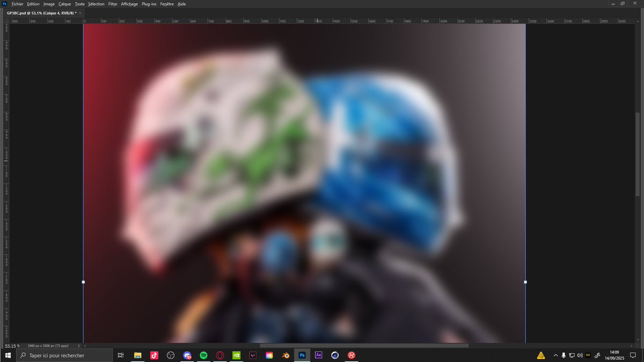Open the Fichier menu
Screen dimensions: 644x362
(17, 4)
